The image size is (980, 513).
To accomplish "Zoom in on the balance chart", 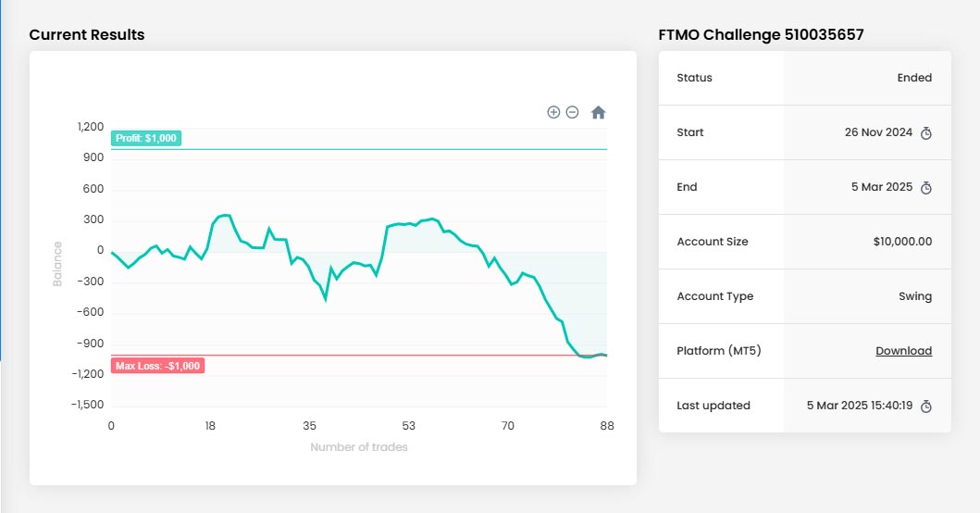I will tap(553, 112).
